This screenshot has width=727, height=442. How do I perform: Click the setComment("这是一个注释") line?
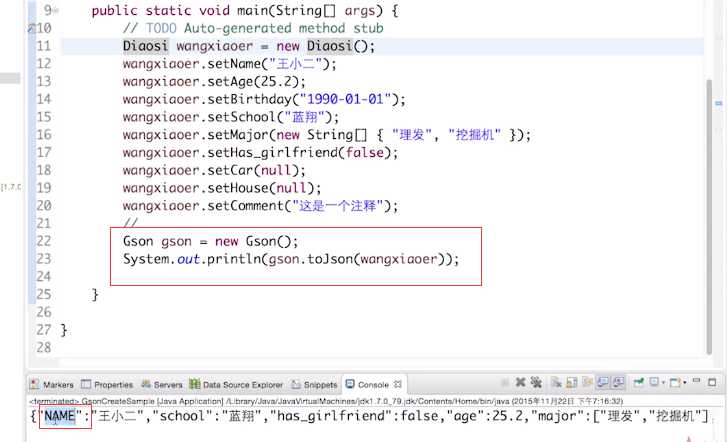260,205
